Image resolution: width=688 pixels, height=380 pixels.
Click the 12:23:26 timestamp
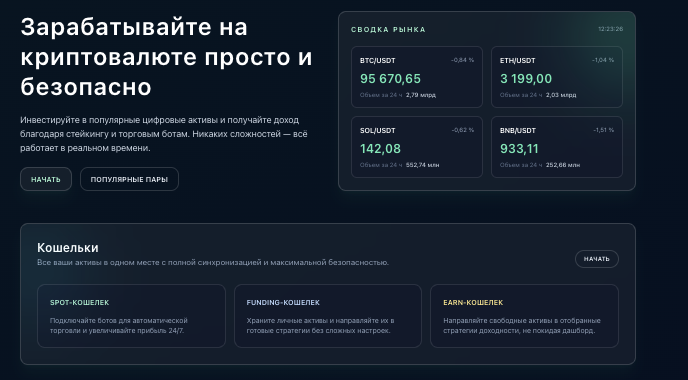(x=610, y=29)
